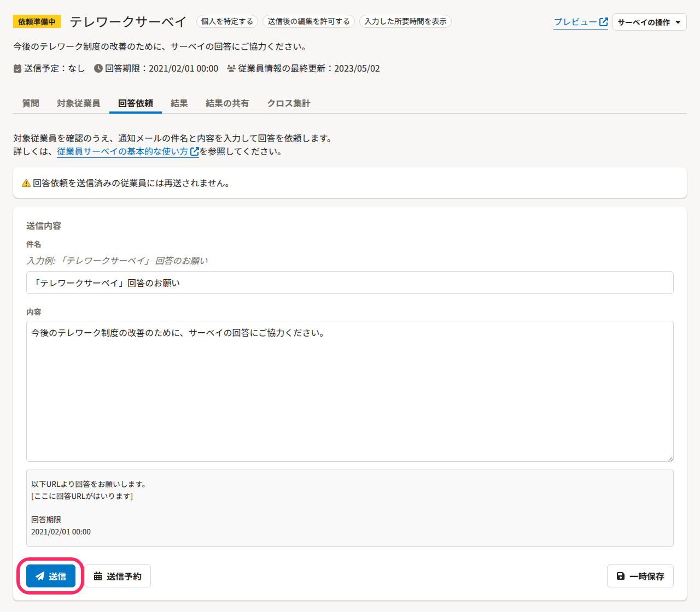Screen dimensions: 700x612
Task: Click the calendar icon on 送信予約 button
Action: coord(98,576)
